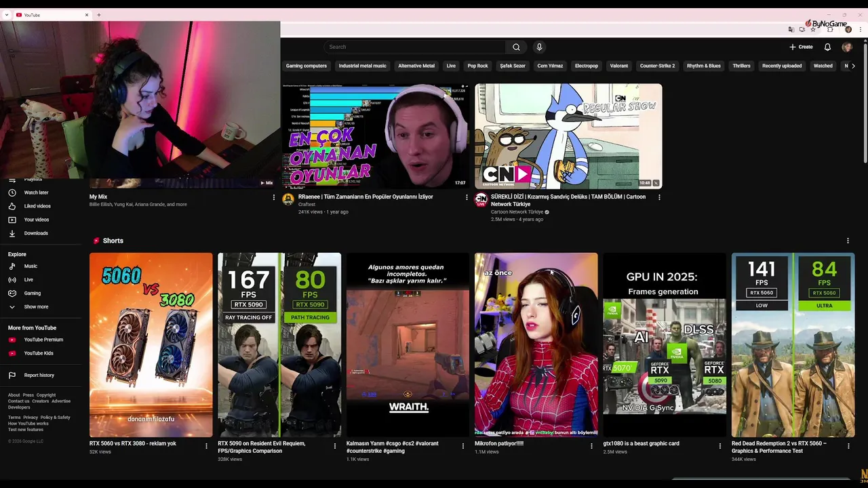Open the notifications bell
868x488 pixels.
[827, 47]
